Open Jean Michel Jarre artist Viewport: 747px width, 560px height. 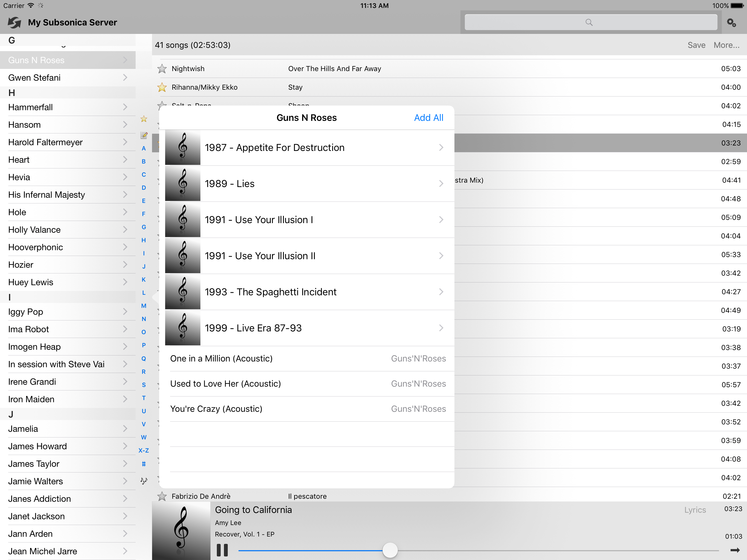coord(68,552)
